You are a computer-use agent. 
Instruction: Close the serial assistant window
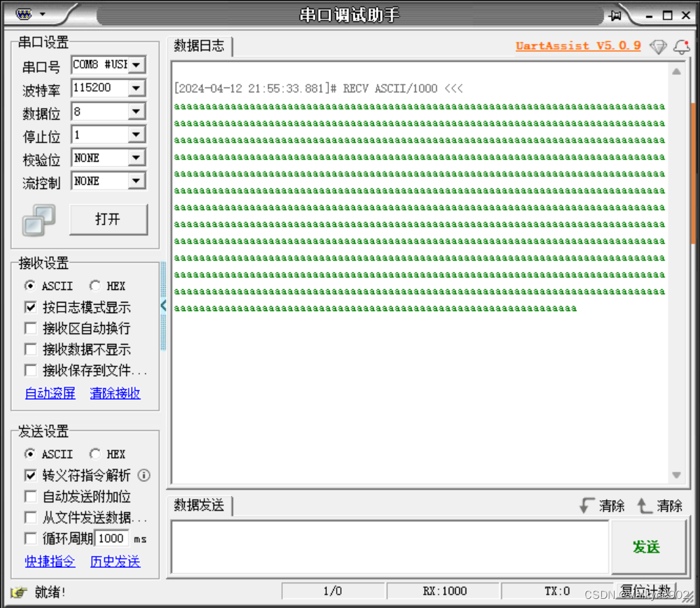click(686, 15)
